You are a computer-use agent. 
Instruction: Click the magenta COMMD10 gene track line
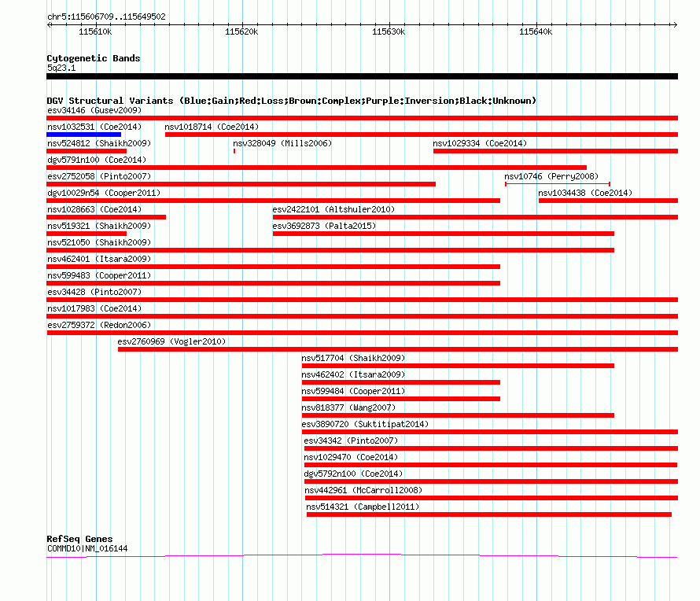tap(362, 556)
